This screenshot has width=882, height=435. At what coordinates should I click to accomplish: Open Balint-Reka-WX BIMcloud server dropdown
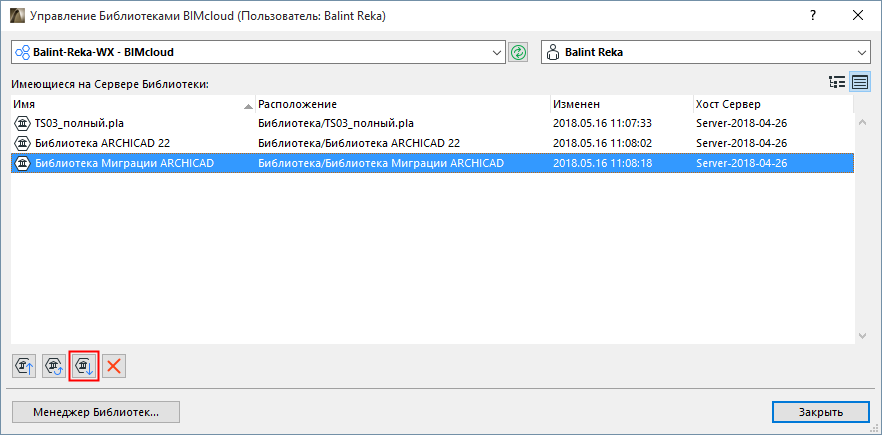(x=258, y=52)
